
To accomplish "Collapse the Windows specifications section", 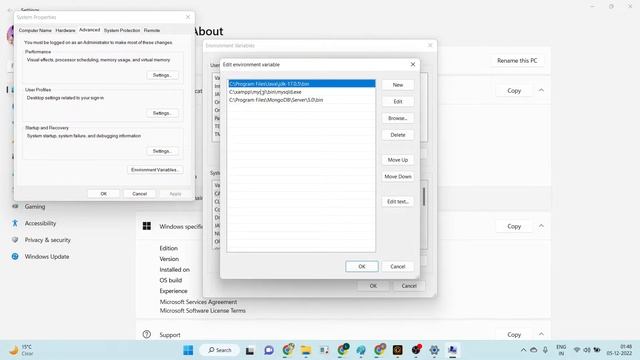I will tap(541, 226).
